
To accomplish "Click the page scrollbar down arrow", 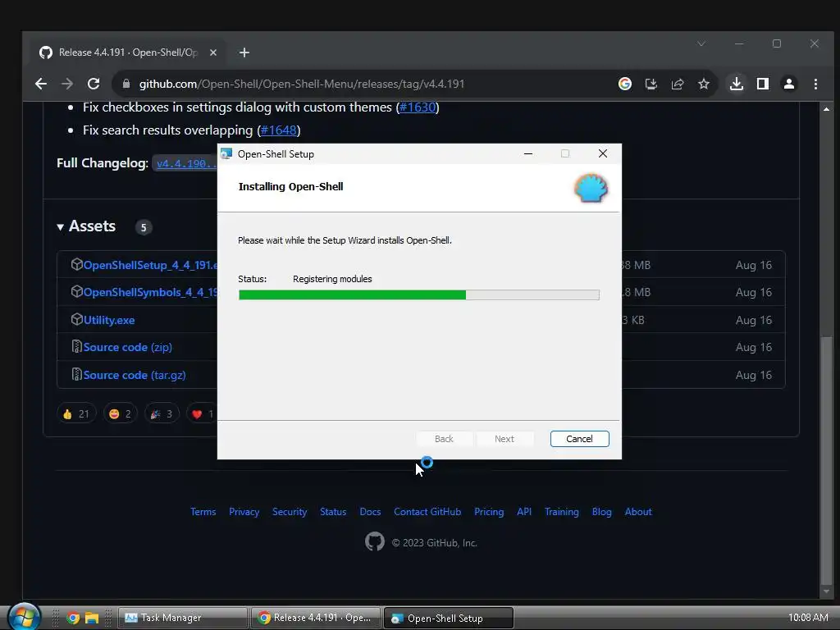I will tap(826, 592).
